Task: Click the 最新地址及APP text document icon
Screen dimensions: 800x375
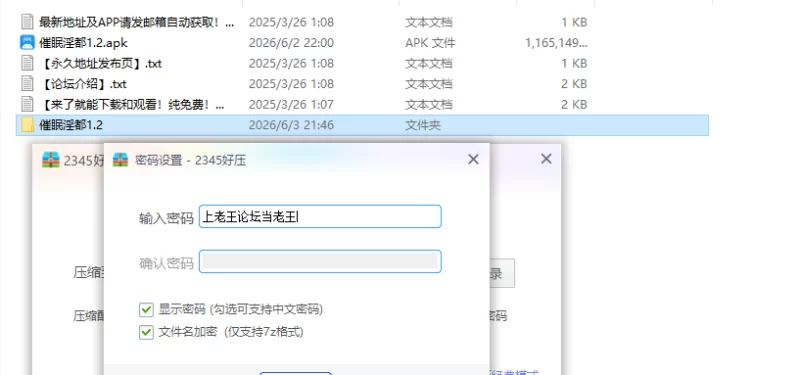Action: coord(27,22)
